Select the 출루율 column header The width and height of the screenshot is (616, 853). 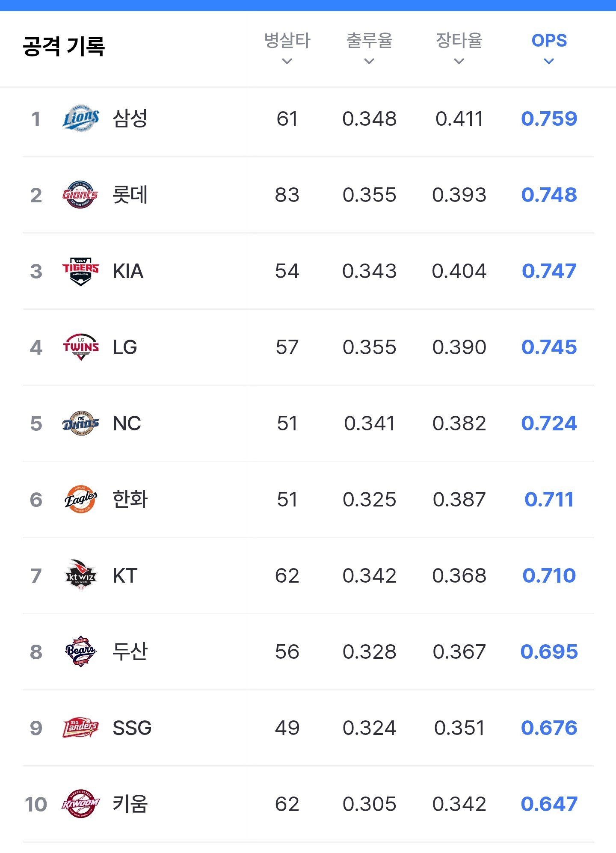369,41
